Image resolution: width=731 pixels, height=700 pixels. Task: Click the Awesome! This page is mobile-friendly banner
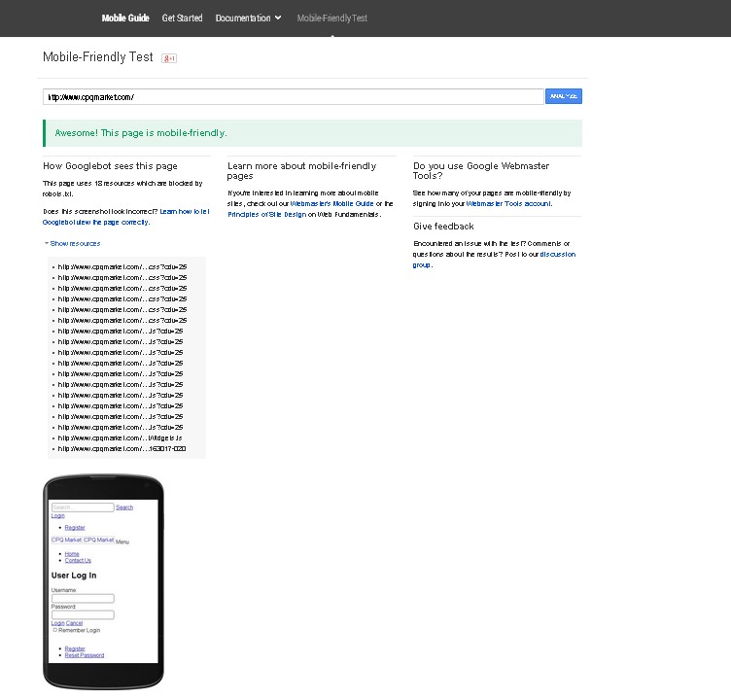pos(312,133)
